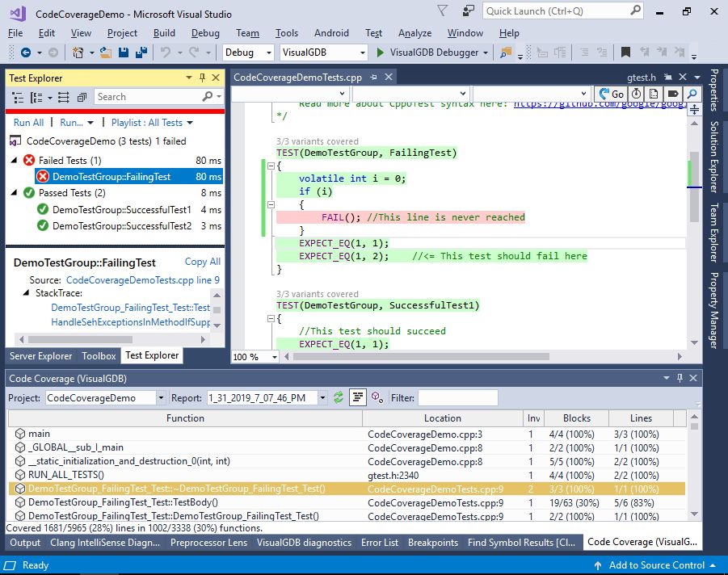Click the Quick Launch search field
Screen dimensions: 728x575
click(x=562, y=11)
